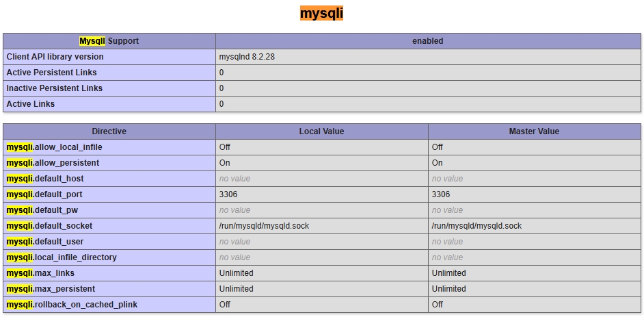Click the Inactive Persistent Links label
The width and height of the screenshot is (644, 317).
coord(55,88)
